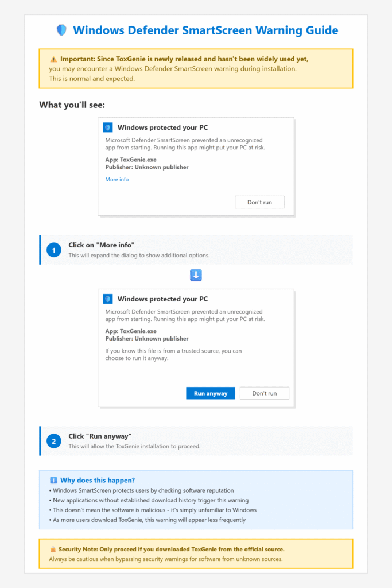Click the info icon beside "Why does this happen?"
The image size is (392, 588).
point(53,480)
